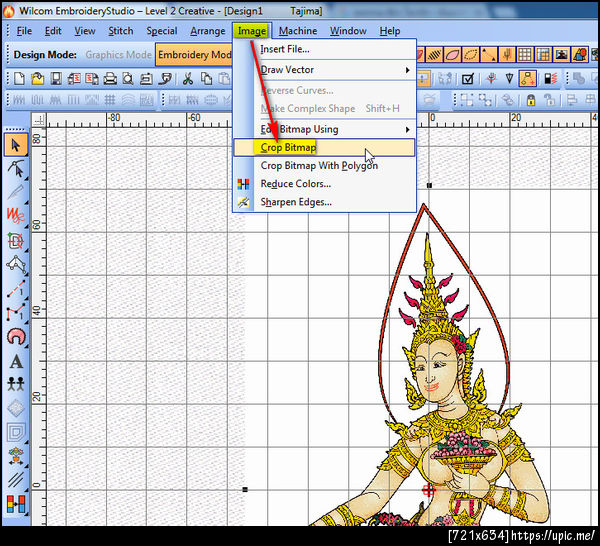
Task: Select the arrow Select Object tool
Action: [x=16, y=145]
